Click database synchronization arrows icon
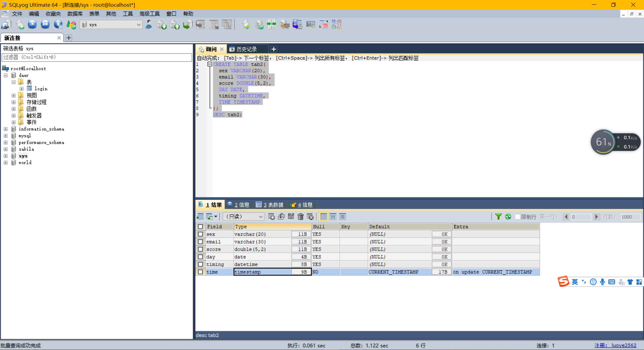The height and width of the screenshot is (350, 644). tap(271, 24)
